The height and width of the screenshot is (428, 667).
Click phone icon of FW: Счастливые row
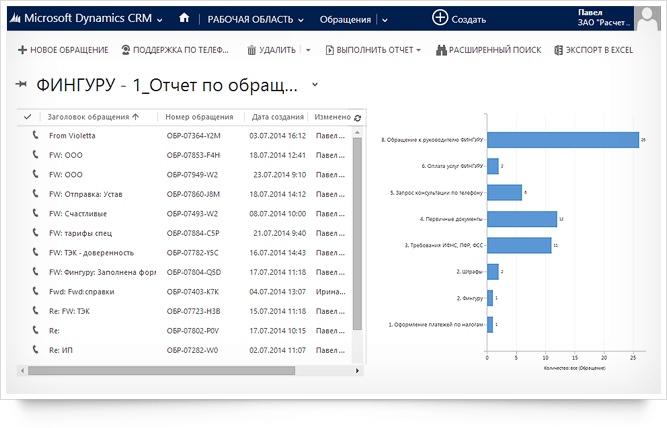tap(36, 213)
